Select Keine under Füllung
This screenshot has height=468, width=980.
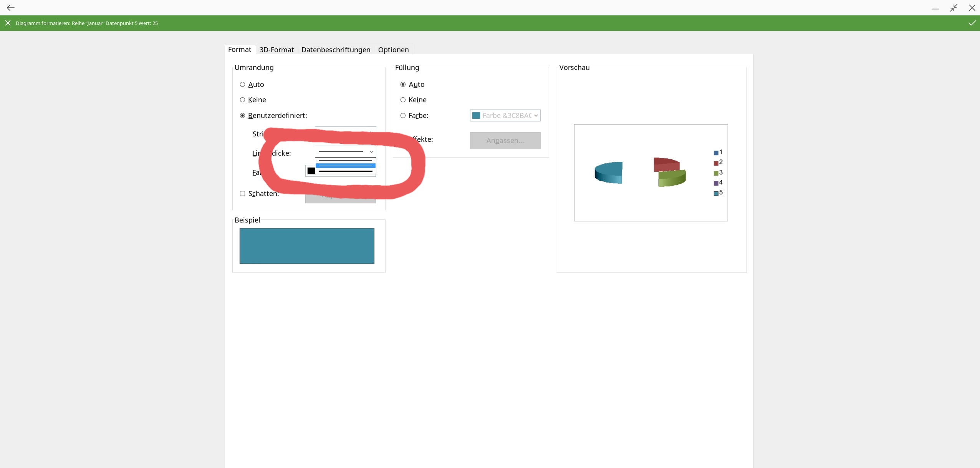(414, 100)
